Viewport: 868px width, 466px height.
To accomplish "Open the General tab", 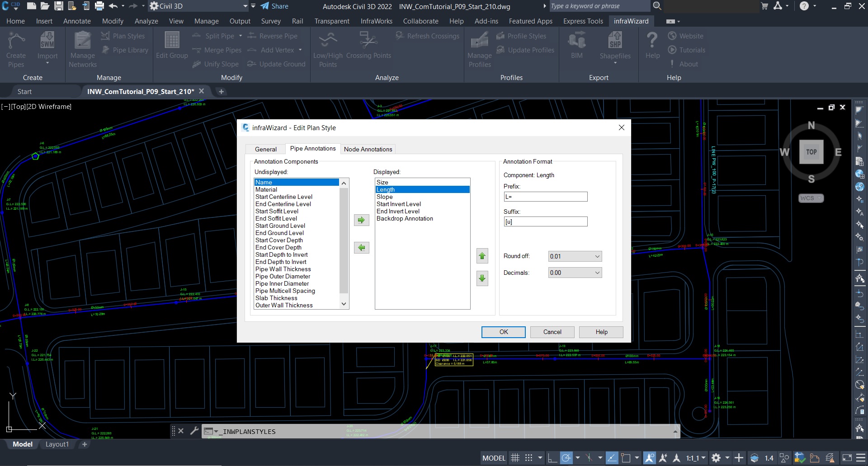I will coord(265,149).
